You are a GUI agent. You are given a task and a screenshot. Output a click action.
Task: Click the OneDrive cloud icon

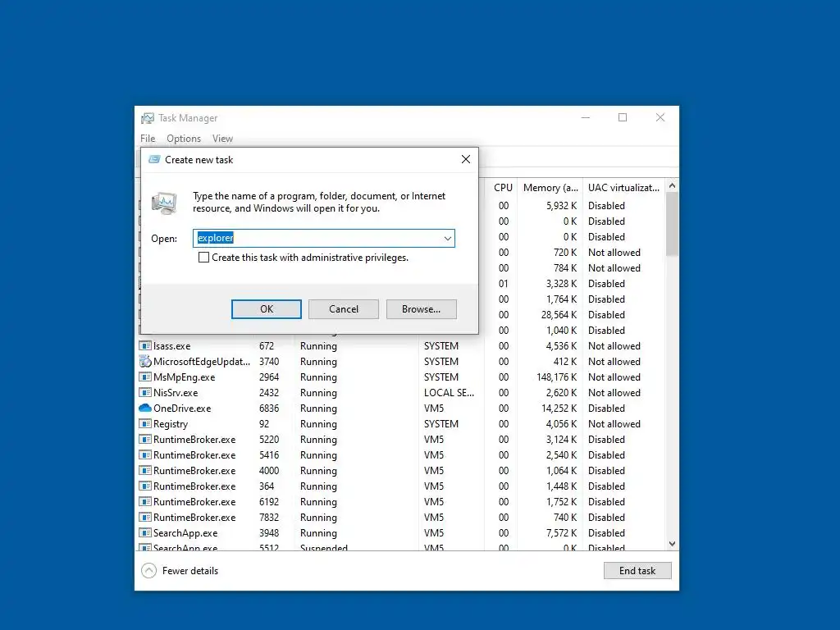point(145,409)
